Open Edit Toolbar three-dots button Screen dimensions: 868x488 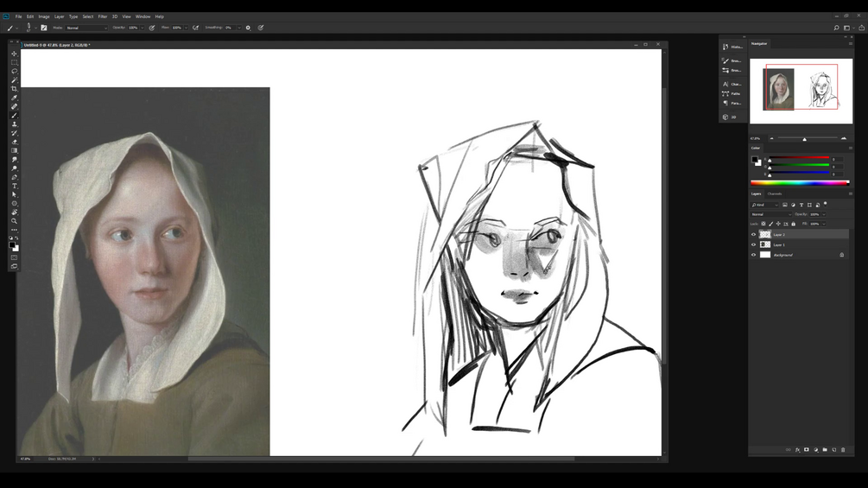tap(15, 229)
